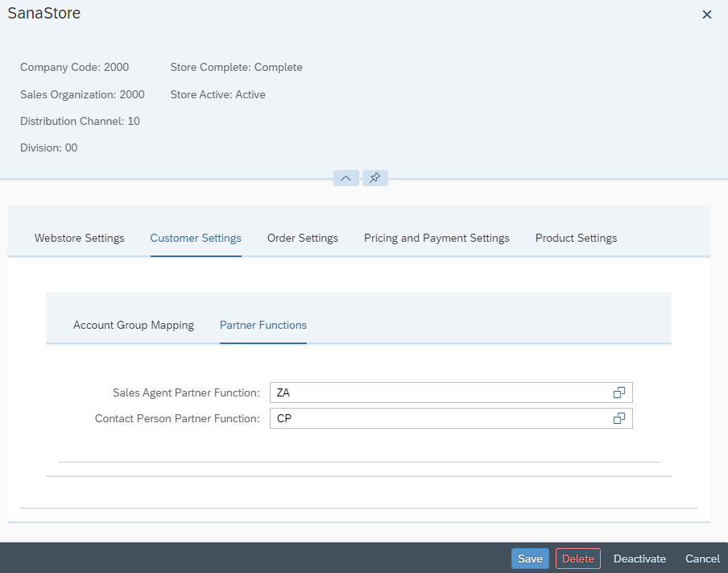Screen dimensions: 728x573
Task: Click the "Division: 00" text
Action: coord(49,147)
